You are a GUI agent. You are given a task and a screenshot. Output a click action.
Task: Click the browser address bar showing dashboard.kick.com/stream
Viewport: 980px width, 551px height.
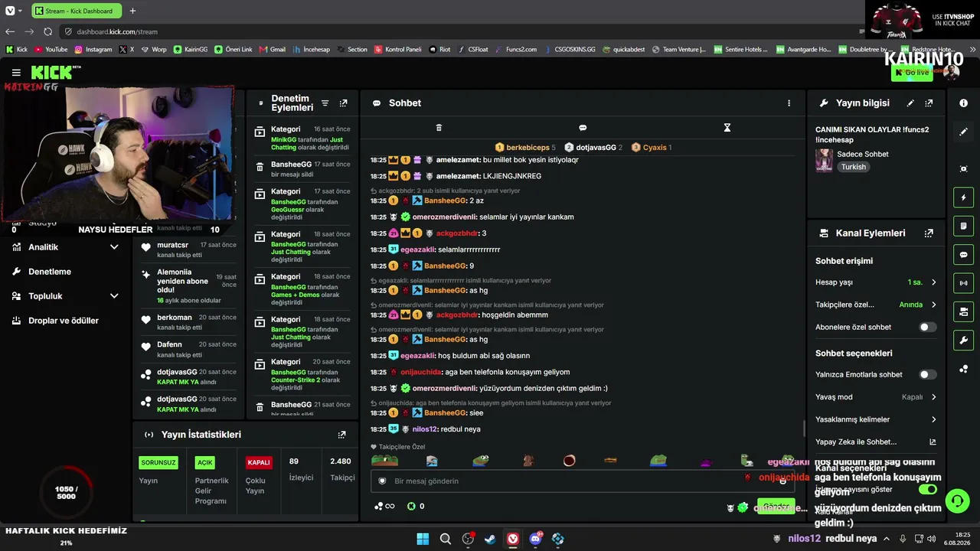pos(459,31)
